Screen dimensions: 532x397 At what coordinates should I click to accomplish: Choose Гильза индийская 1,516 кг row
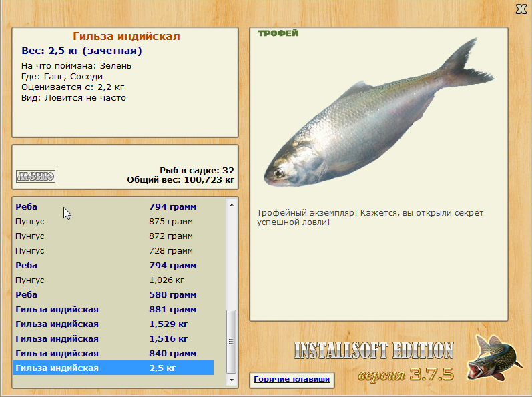113,339
